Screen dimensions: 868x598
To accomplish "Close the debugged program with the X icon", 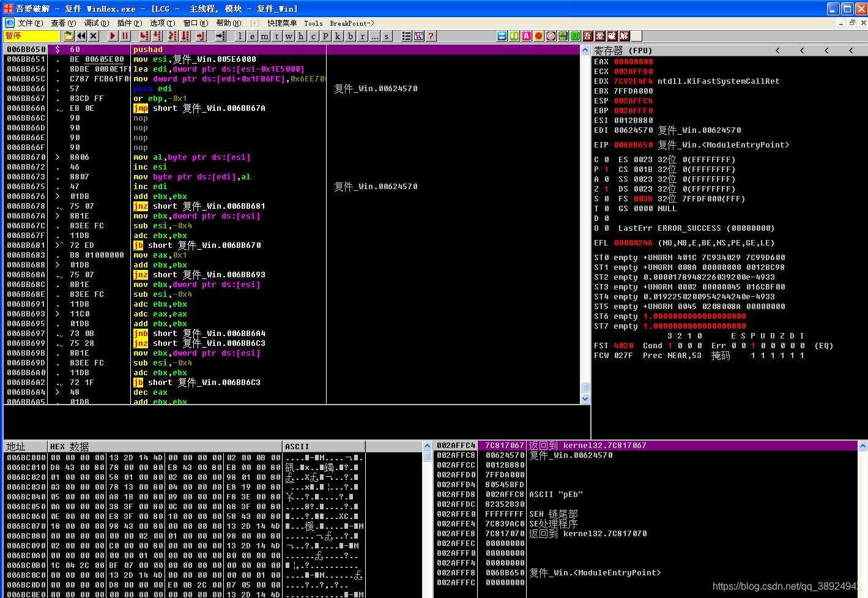I will [94, 36].
